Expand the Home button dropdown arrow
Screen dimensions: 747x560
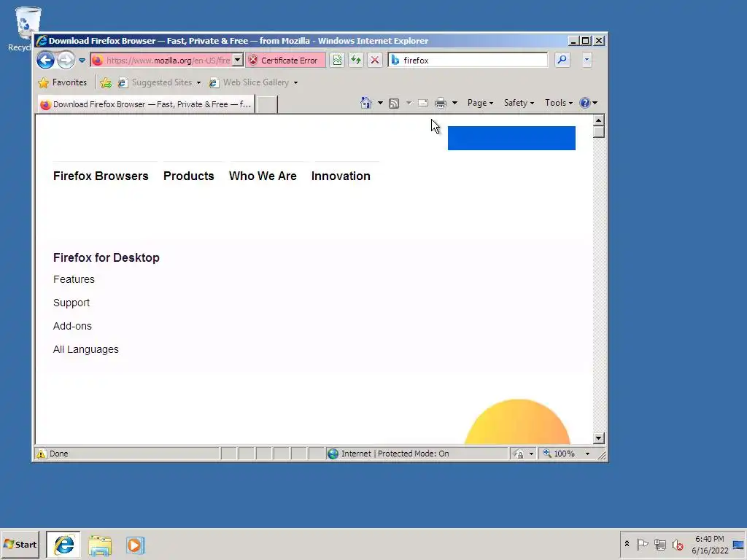click(x=380, y=103)
